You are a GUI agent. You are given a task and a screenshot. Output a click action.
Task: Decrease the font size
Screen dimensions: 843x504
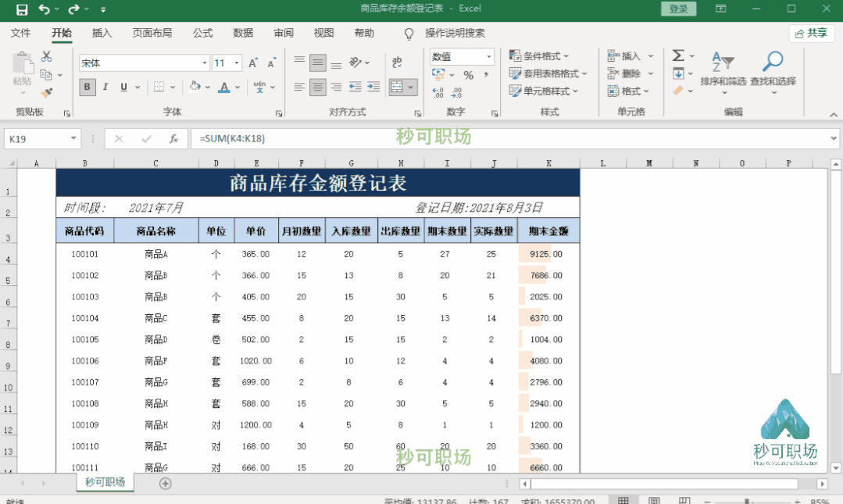click(x=272, y=63)
